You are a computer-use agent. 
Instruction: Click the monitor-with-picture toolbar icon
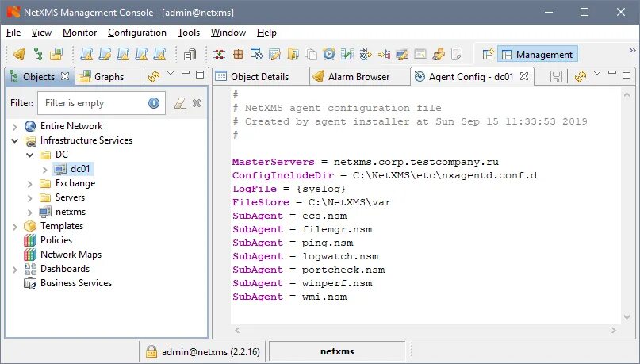tap(402, 54)
